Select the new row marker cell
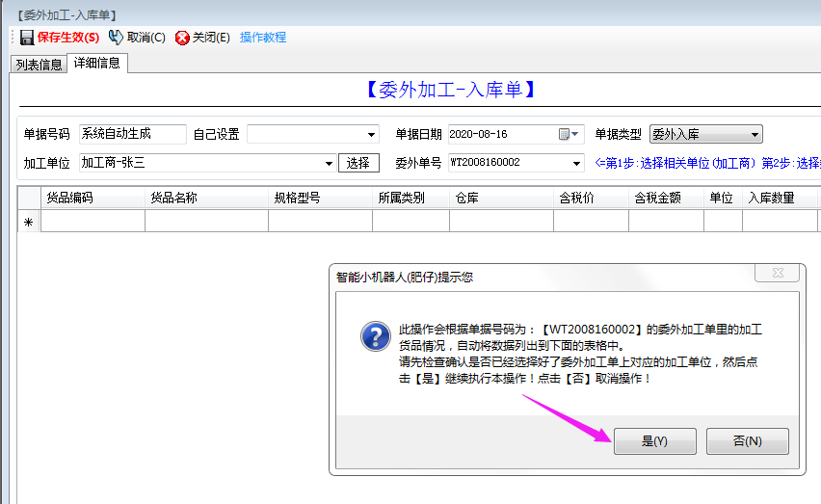 click(28, 222)
